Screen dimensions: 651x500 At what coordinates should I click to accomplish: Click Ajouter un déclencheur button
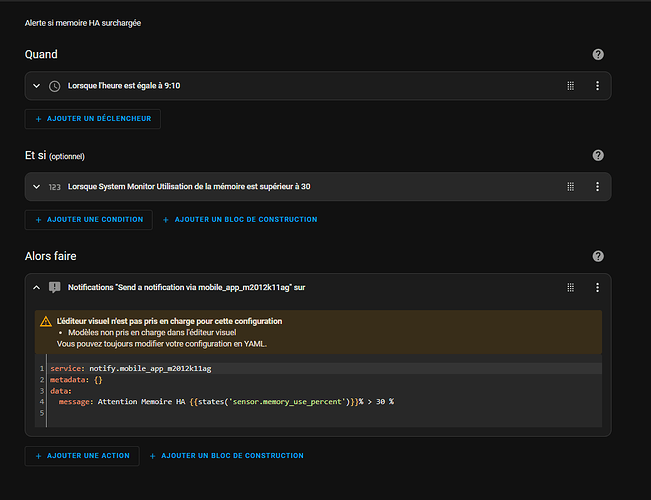pos(92,119)
